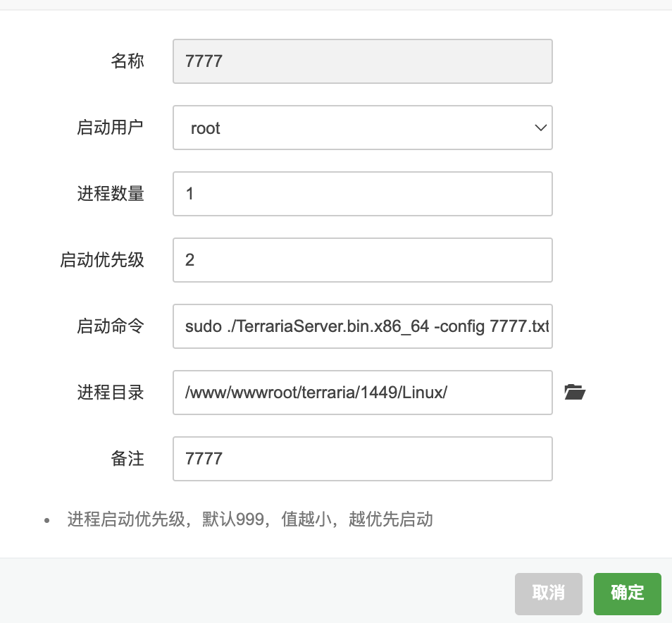Open the 启动用户 dropdown showing root
The image size is (672, 623).
[362, 128]
